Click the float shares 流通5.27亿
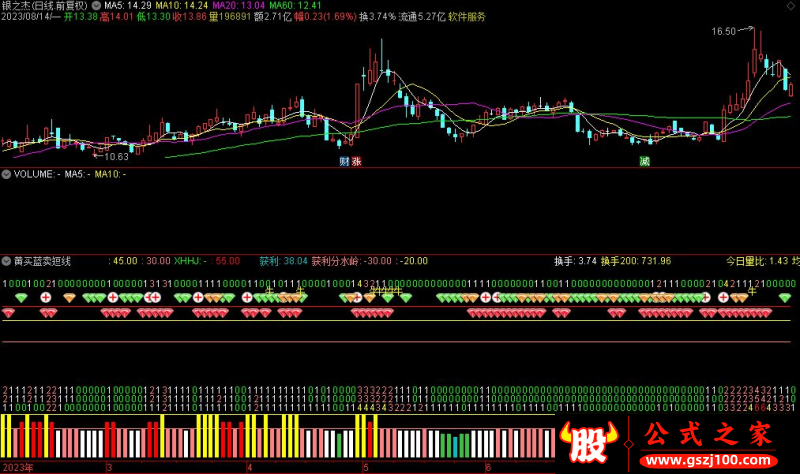Screen dimensions: 800x474 [x=422, y=17]
